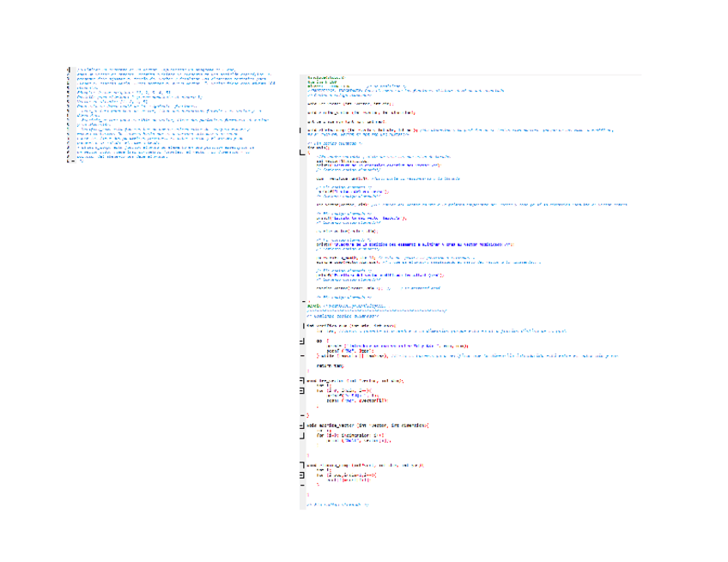Collapse the for loop inside escribe_vector
The image size is (728, 562).
(x=300, y=436)
